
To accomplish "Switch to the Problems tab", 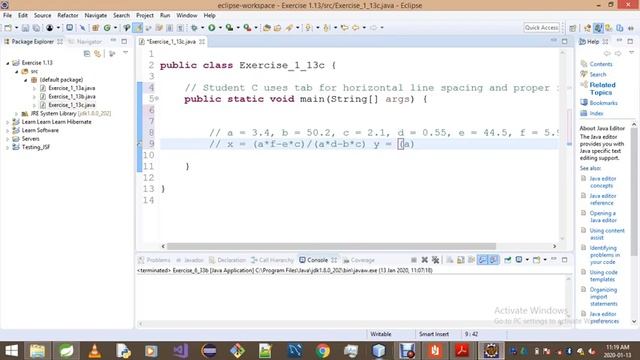I will [154, 260].
